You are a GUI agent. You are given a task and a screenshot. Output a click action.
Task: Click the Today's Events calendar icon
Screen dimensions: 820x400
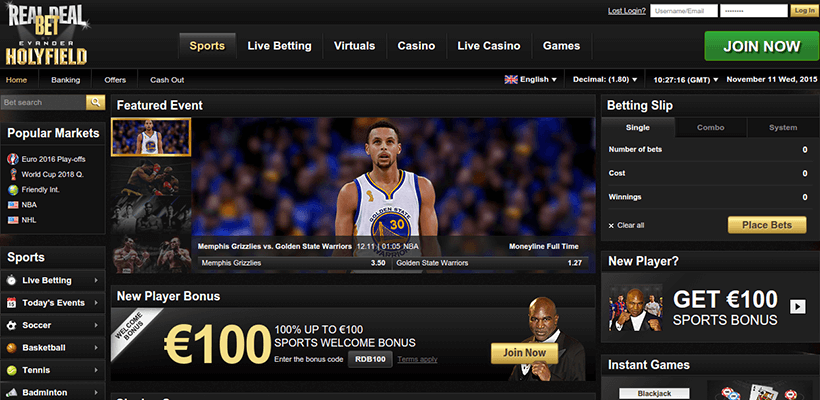tap(12, 303)
